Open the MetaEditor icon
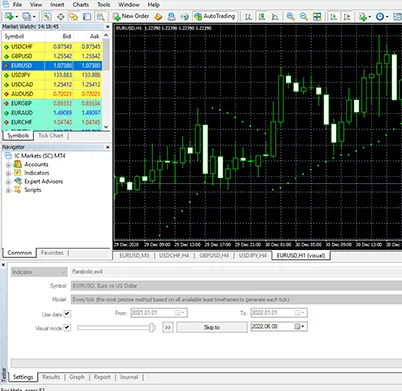 click(x=158, y=16)
